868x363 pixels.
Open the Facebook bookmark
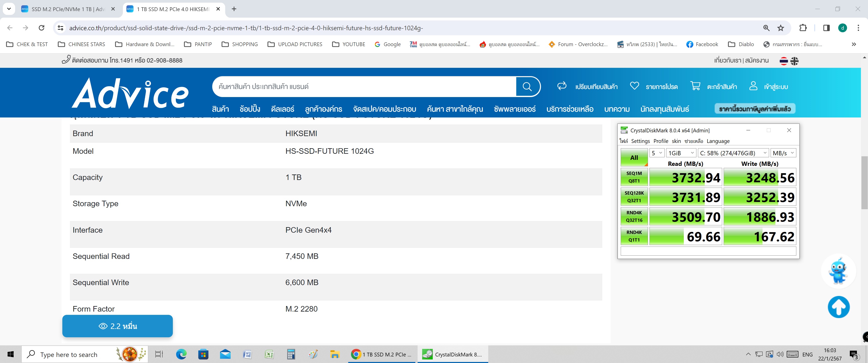tap(702, 44)
